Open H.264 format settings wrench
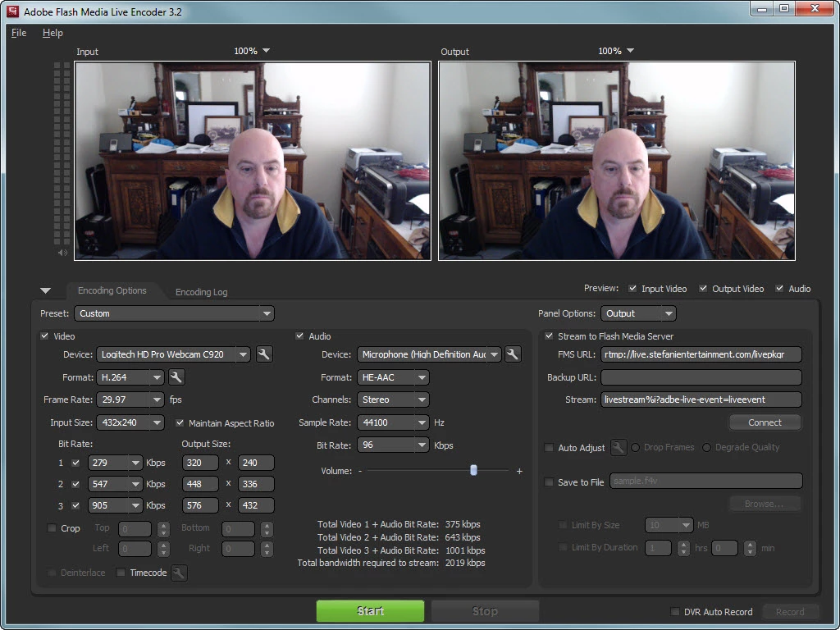The image size is (840, 630). point(176,377)
